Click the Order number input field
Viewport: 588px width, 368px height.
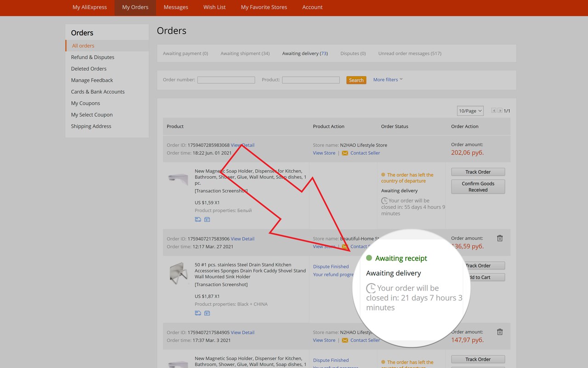(226, 80)
